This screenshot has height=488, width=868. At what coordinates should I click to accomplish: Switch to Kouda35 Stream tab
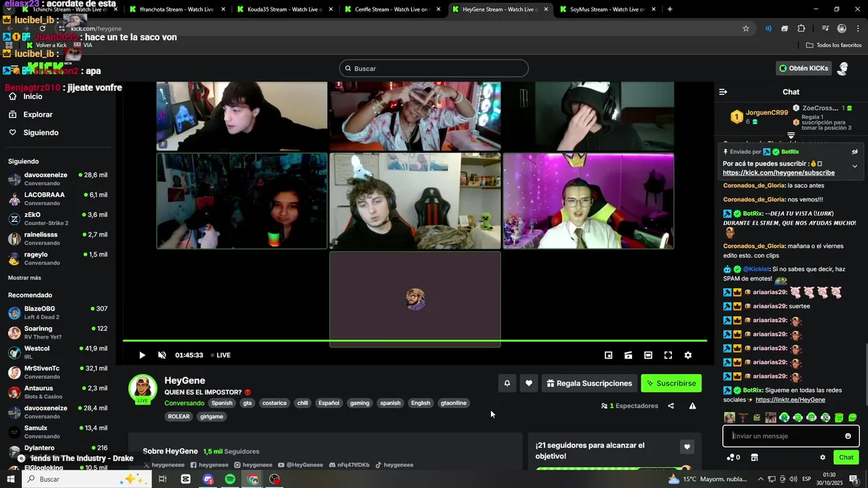pos(283,9)
